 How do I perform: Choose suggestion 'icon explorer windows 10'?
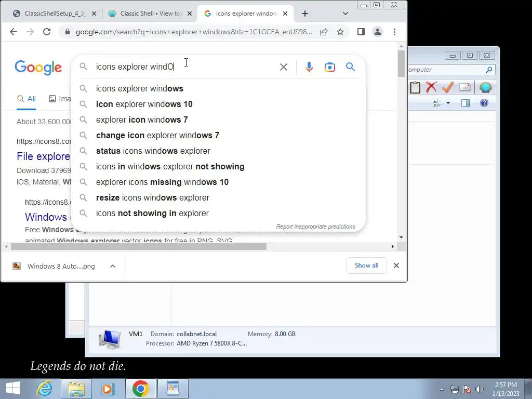[x=219, y=104]
